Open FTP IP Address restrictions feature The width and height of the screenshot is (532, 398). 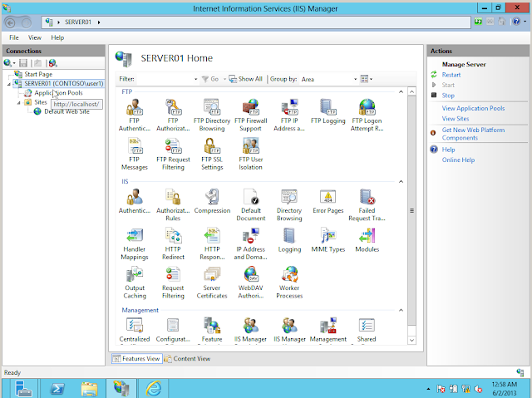coord(289,115)
